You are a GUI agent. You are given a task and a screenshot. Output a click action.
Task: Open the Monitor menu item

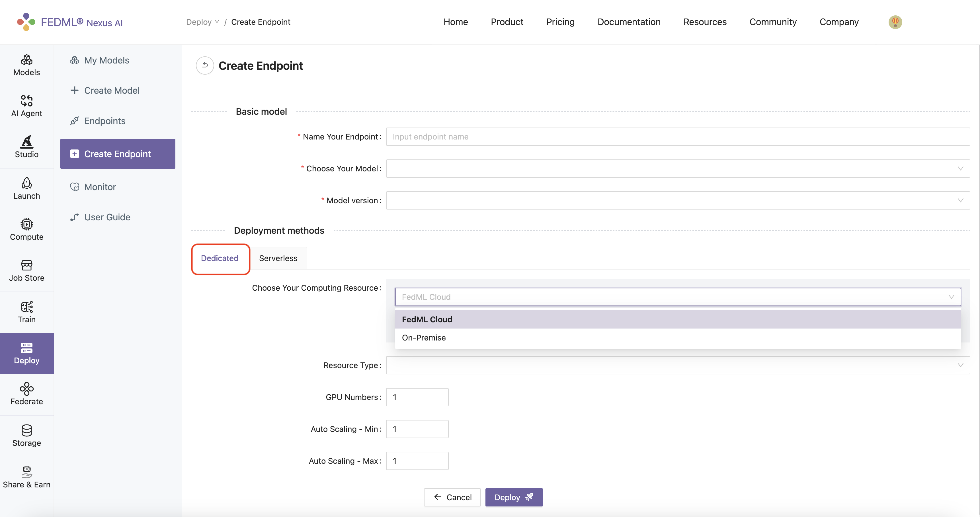point(100,187)
